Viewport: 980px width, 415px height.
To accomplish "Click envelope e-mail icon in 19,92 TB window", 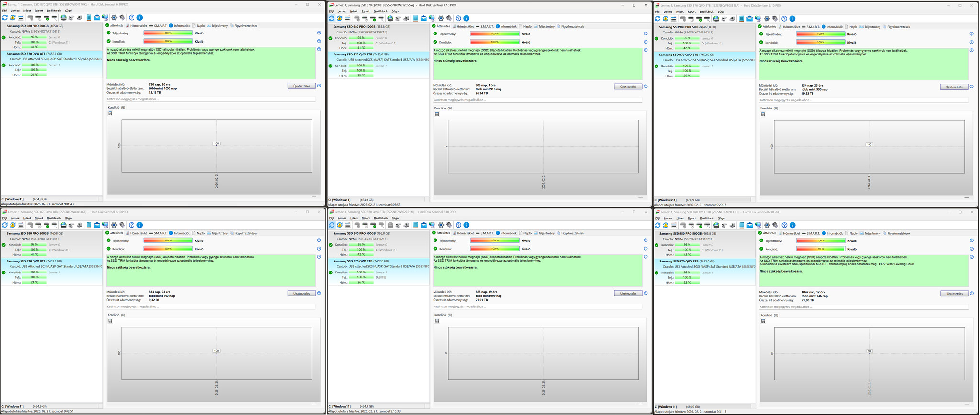I will click(x=749, y=19).
